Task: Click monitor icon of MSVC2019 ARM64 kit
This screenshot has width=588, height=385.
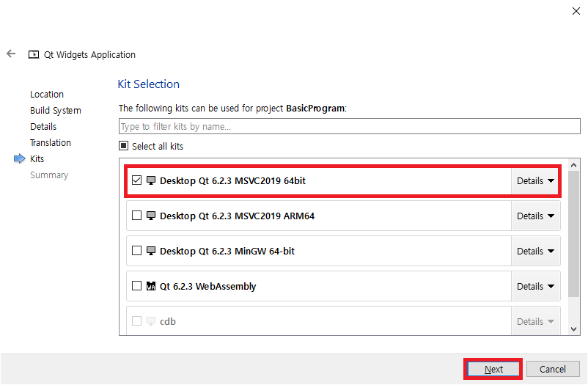Action: pyautogui.click(x=151, y=216)
